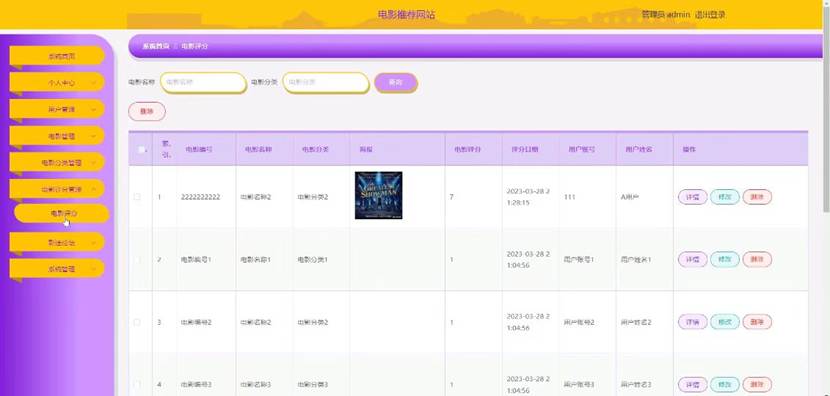Open 详情 for the 用户账号3 row

[692, 384]
